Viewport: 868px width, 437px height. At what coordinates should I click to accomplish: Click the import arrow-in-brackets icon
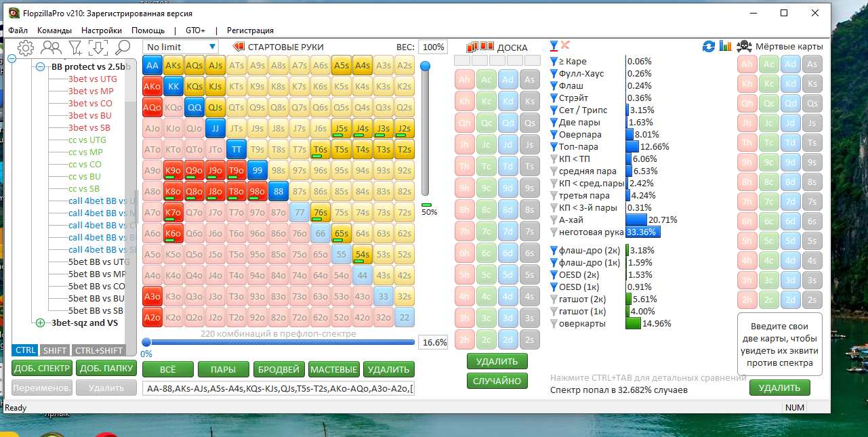pyautogui.click(x=98, y=47)
